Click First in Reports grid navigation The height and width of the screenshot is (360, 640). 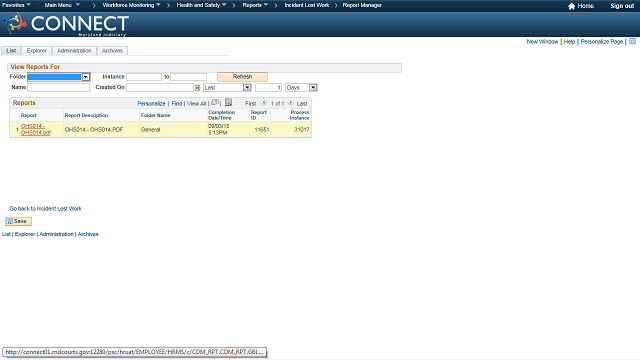click(x=251, y=104)
